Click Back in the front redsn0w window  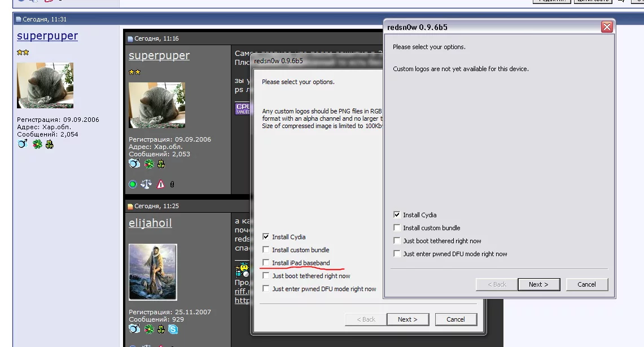point(497,284)
